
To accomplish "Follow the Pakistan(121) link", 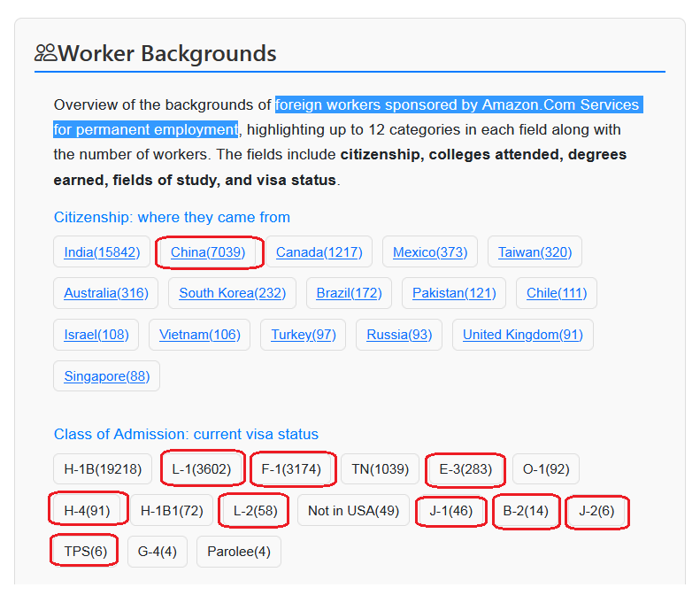I will [x=454, y=293].
